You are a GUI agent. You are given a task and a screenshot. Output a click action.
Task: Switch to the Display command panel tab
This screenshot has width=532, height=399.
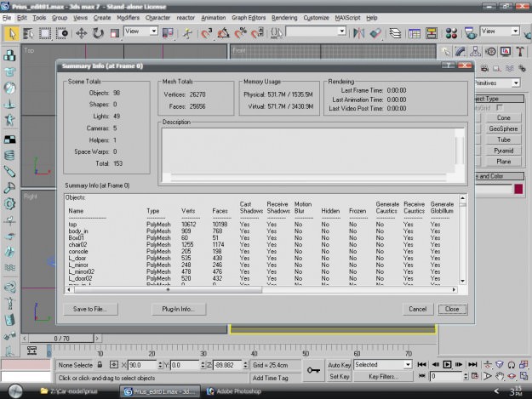coord(506,52)
